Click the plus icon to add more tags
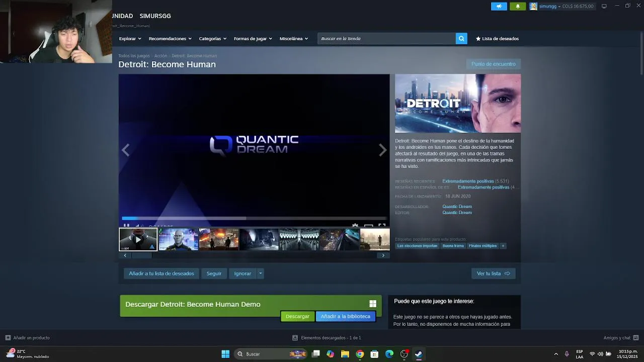The width and height of the screenshot is (644, 362). [503, 246]
